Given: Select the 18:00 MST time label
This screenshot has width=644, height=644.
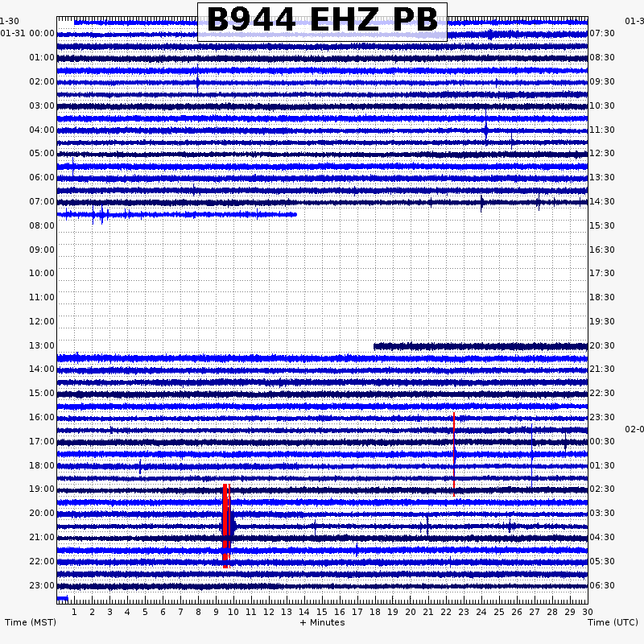Looking at the screenshot, I should (x=42, y=465).
